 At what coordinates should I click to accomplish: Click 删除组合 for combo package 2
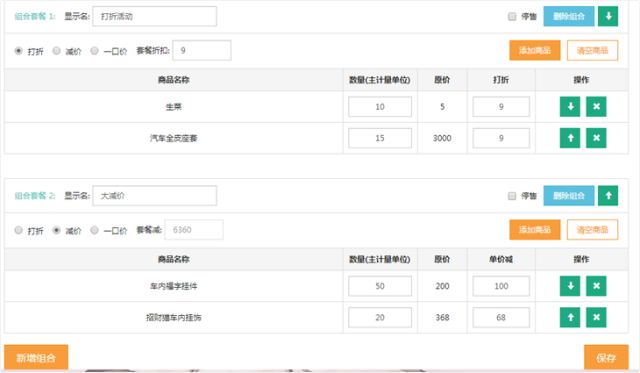569,195
